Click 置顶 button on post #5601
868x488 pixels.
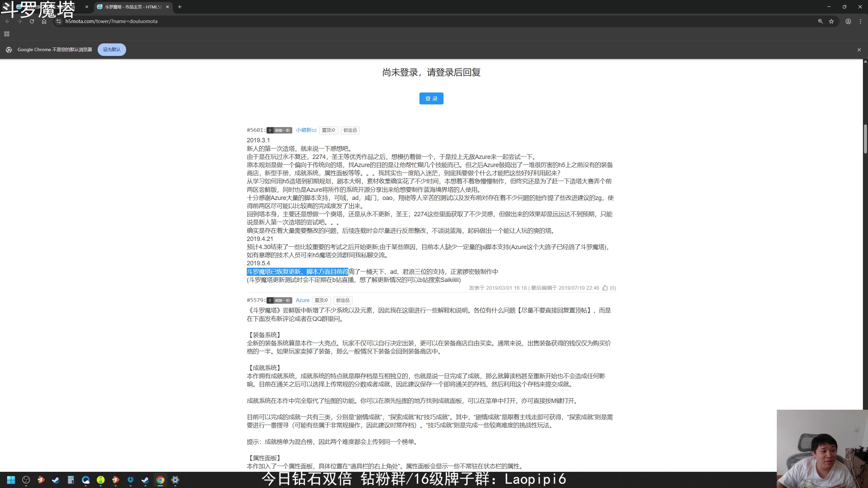329,130
